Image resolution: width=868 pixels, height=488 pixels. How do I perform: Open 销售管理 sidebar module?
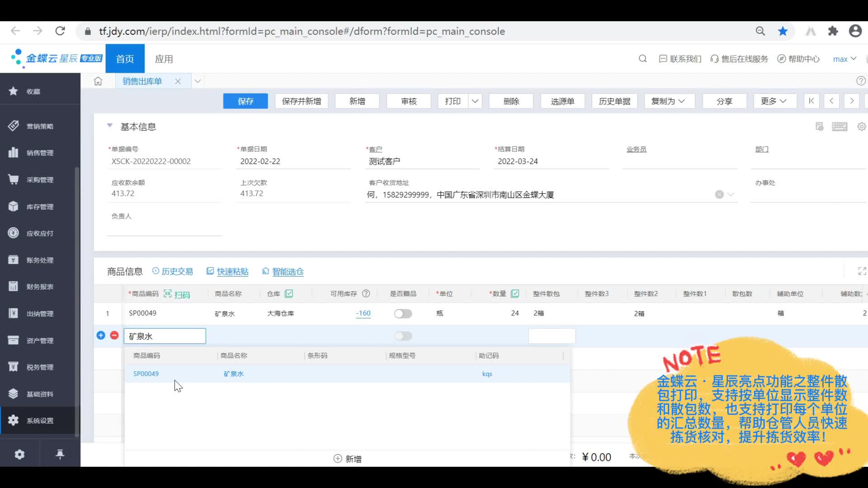point(40,153)
